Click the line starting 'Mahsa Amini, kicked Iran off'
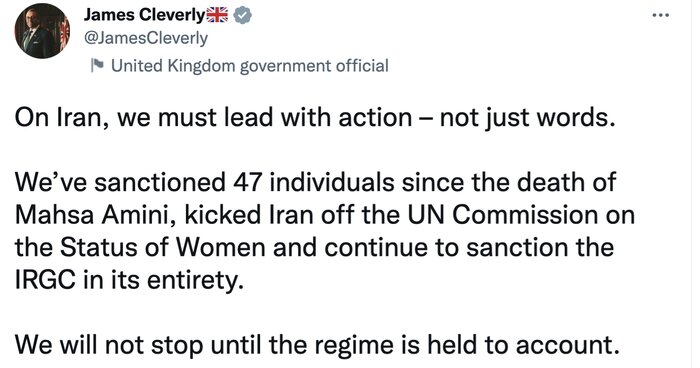Viewport: 700px width, 368px height. coord(325,215)
